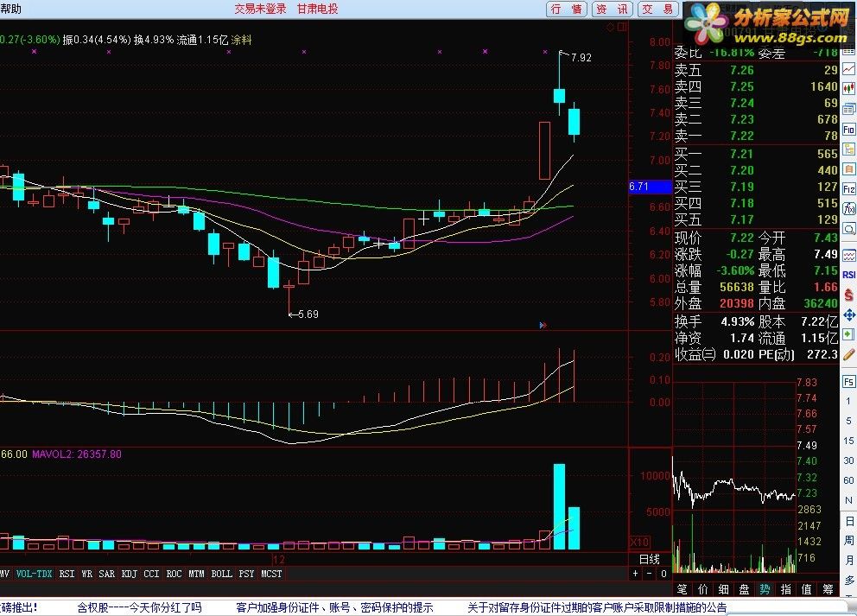Select the N period option in sidebar
The height and width of the screenshot is (616, 857).
[x=849, y=500]
